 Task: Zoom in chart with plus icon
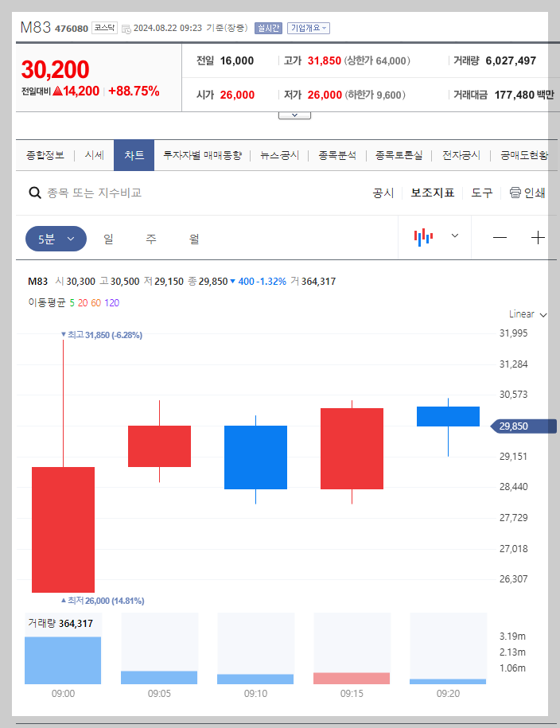(x=538, y=238)
